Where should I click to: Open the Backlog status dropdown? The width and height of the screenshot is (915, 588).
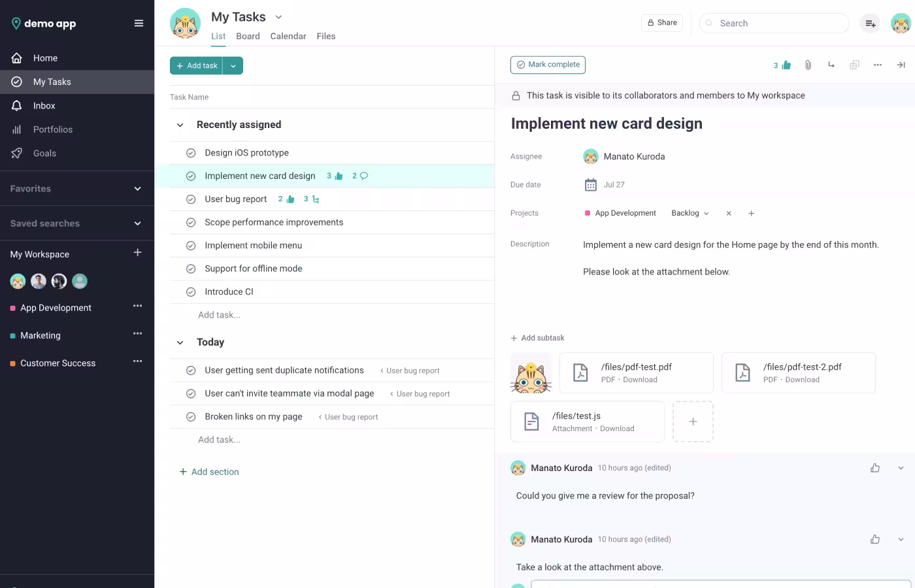pos(690,213)
